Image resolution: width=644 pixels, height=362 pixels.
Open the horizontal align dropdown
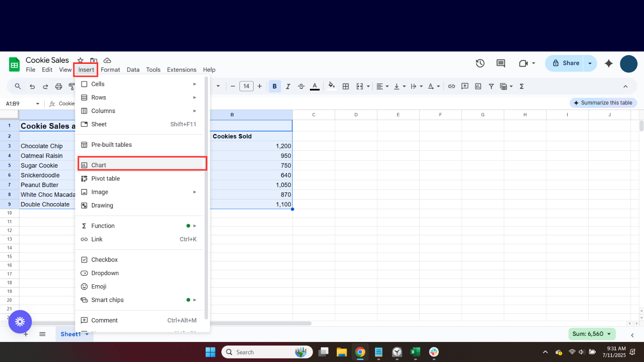(382, 86)
